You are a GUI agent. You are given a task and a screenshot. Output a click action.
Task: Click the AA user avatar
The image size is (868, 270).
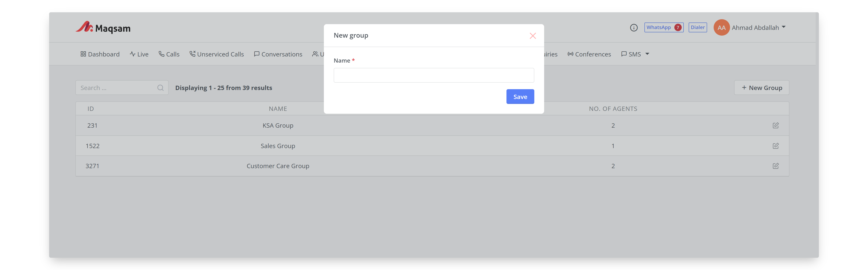point(721,28)
